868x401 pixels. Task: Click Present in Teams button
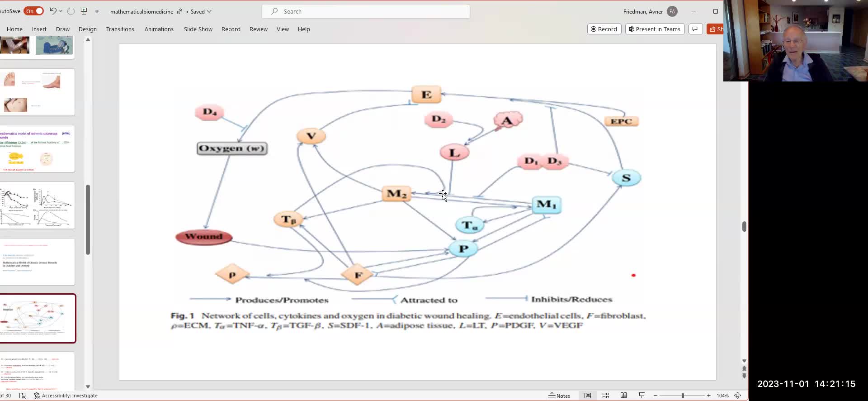pos(654,29)
